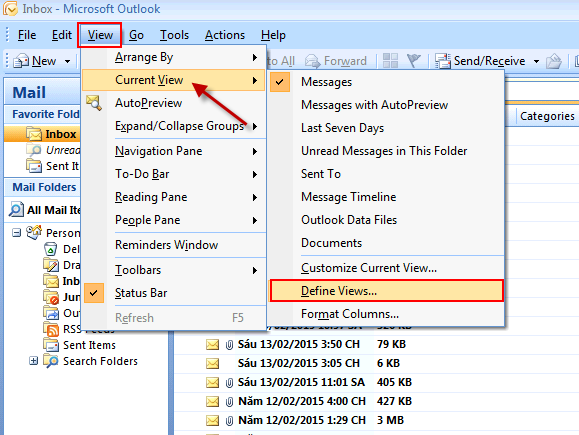Image resolution: width=579 pixels, height=435 pixels.
Task: Click the Junk E-mail folder icon
Action: pyautogui.click(x=51, y=297)
